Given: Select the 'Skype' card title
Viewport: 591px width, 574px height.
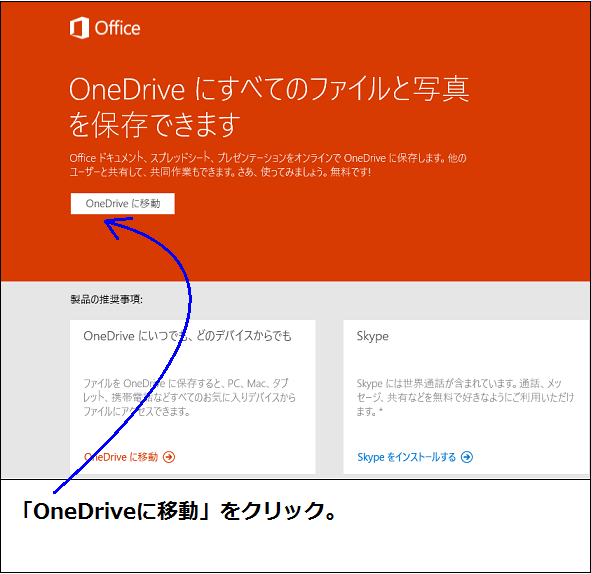Looking at the screenshot, I should click(372, 336).
